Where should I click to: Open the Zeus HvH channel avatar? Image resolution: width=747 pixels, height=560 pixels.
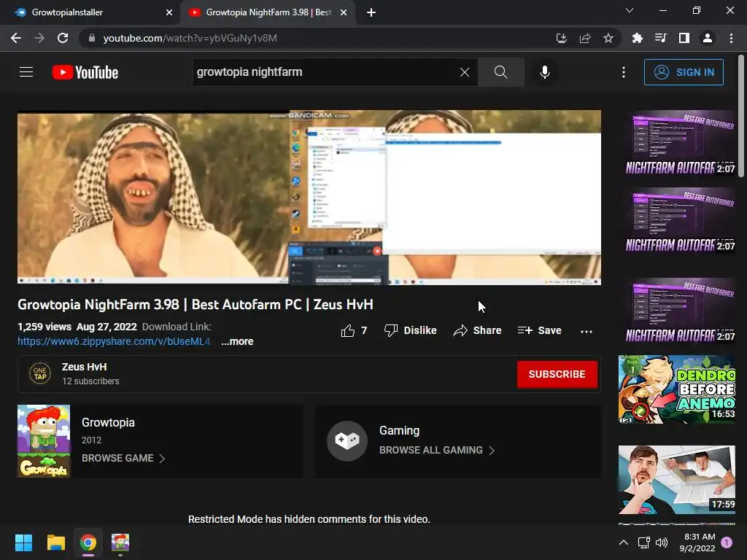[x=40, y=374]
